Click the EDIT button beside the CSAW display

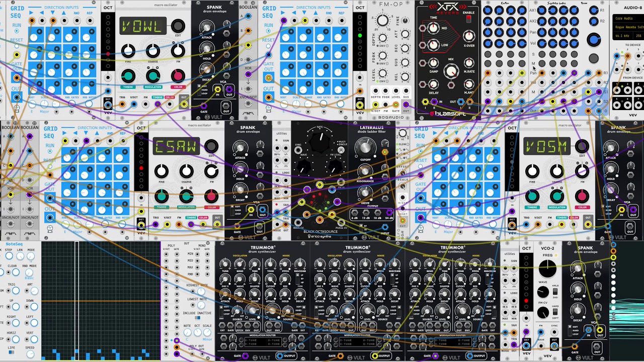[211, 146]
